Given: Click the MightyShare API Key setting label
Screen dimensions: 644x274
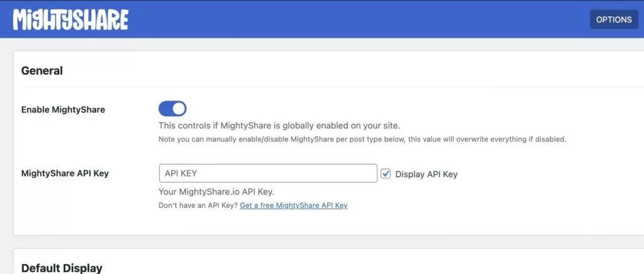Looking at the screenshot, I should pos(65,173).
